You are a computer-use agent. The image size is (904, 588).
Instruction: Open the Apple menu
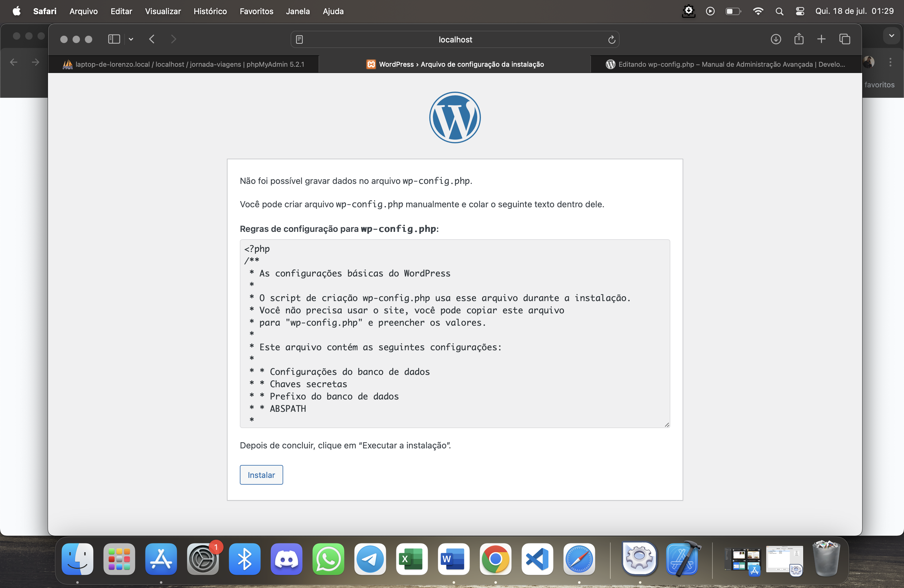[16, 11]
